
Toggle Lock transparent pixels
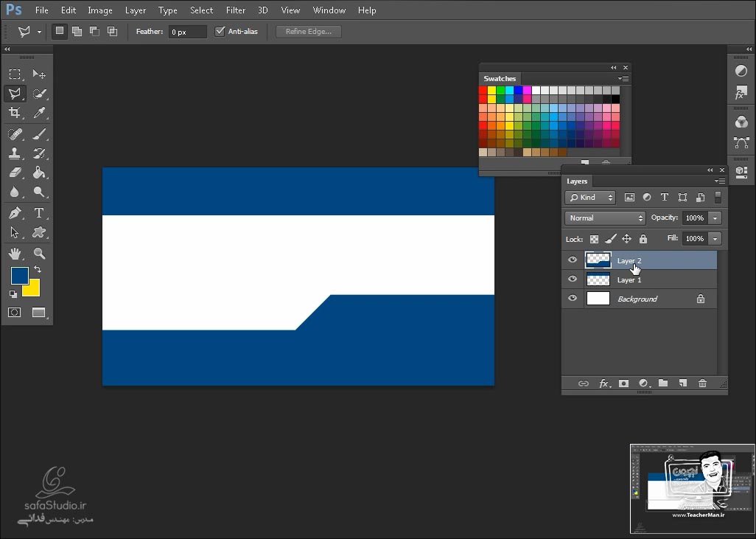coord(594,240)
